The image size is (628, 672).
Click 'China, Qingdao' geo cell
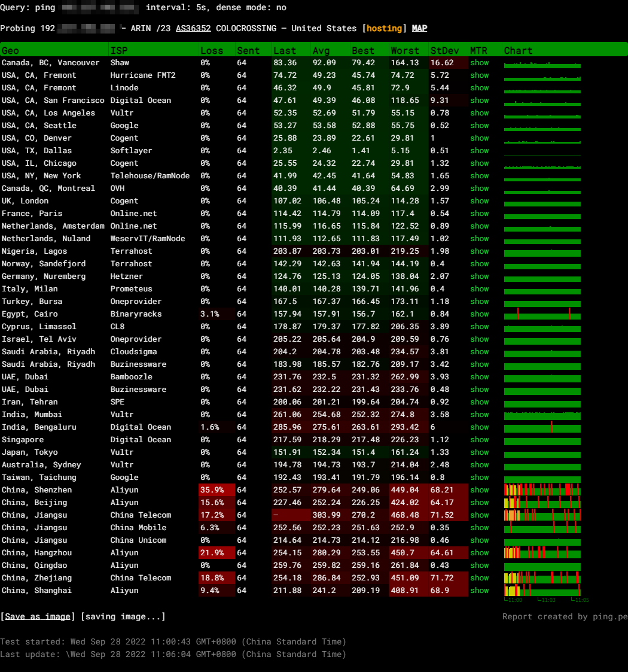click(34, 565)
